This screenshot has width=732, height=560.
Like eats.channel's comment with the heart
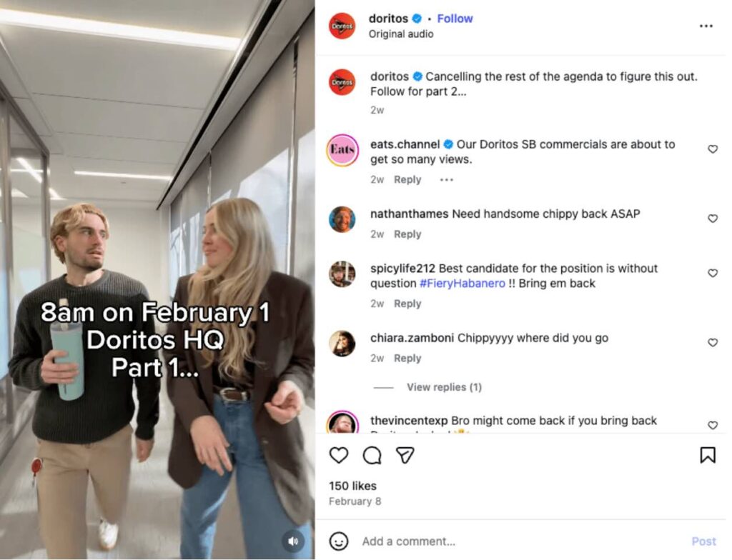712,149
